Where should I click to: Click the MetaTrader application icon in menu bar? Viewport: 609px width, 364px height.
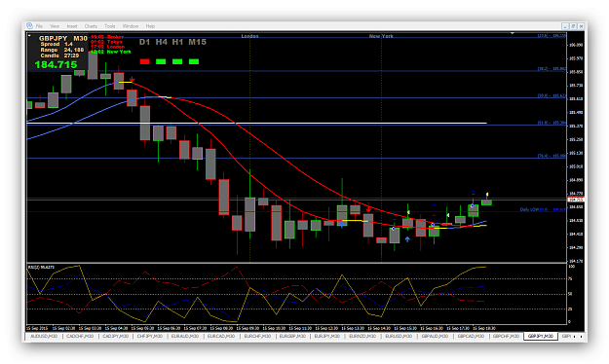[x=29, y=25]
